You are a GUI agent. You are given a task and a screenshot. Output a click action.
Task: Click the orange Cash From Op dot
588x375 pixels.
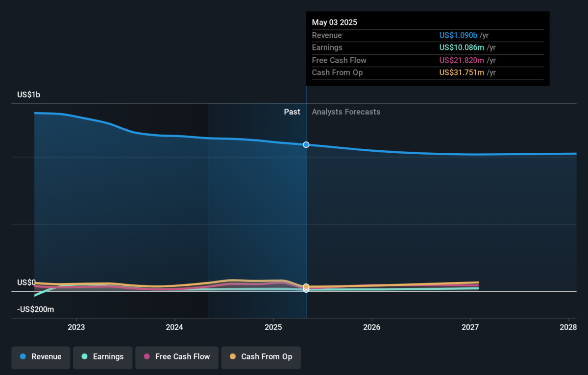(233, 357)
